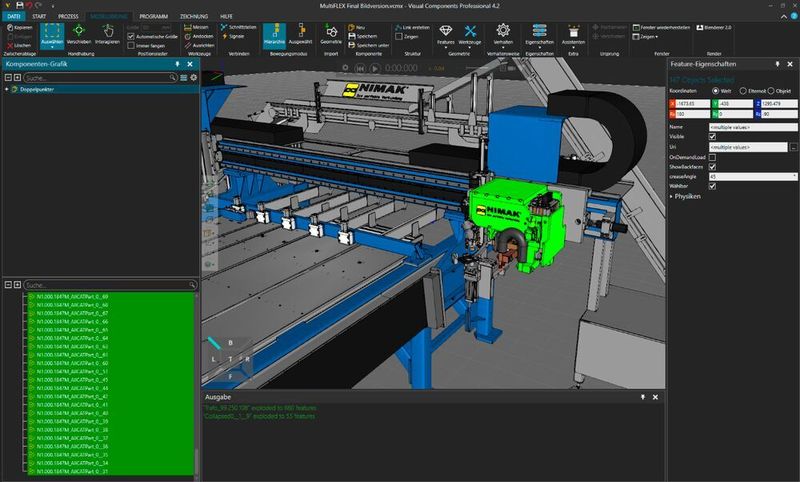The height and width of the screenshot is (482, 800).
Task: Select the Andocken snap tool
Action: coord(198,37)
